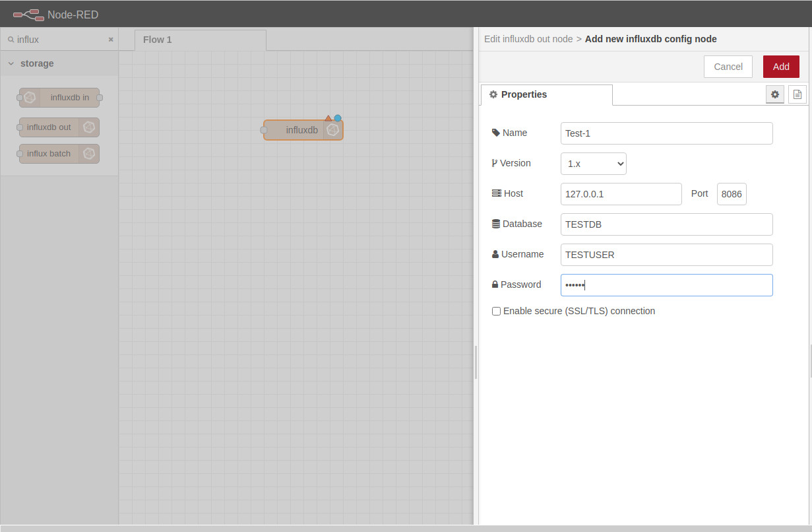
Task: Select the influxdb out palette node
Action: [59, 127]
